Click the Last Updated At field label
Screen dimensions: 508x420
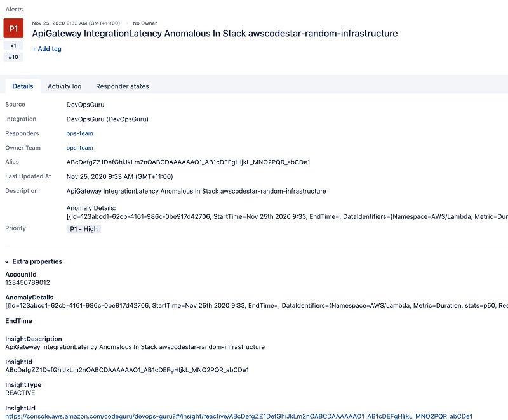coord(28,176)
